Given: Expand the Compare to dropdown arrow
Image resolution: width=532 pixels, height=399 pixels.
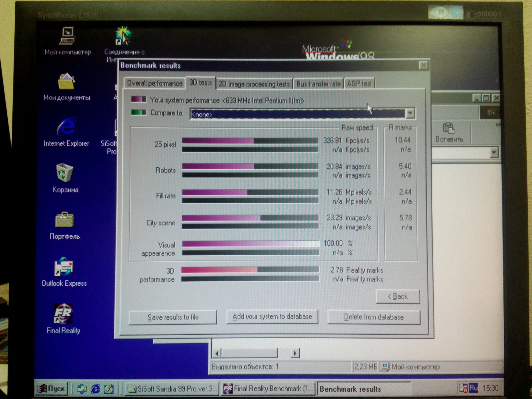Looking at the screenshot, I should 410,113.
